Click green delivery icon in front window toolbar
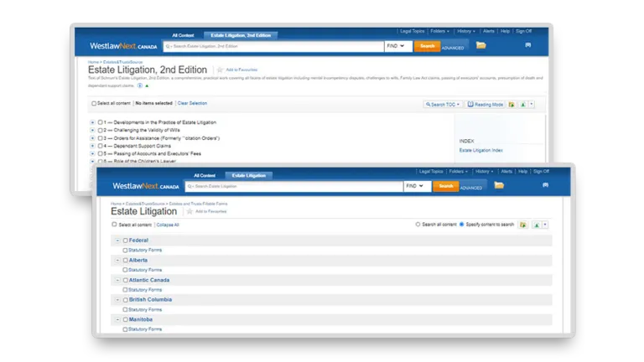Screen dimensions: 644x362 coord(537,225)
